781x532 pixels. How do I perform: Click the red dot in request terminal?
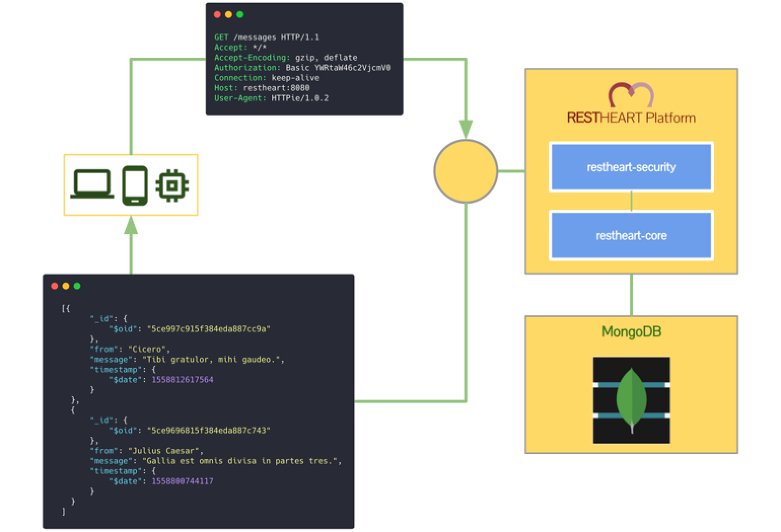[x=217, y=15]
